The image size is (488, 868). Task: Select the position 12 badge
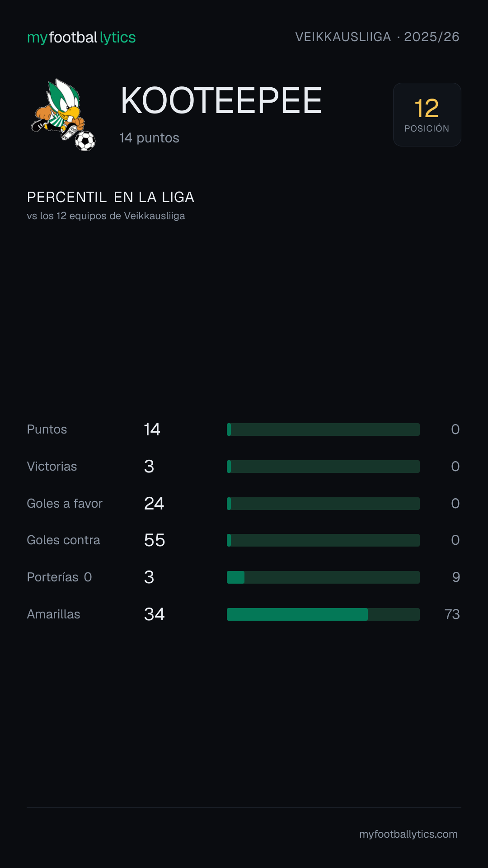(427, 114)
